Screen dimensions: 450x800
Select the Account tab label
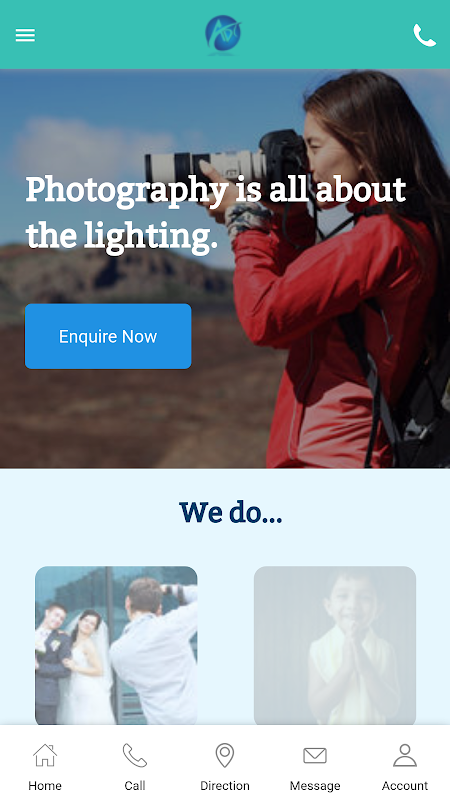pyautogui.click(x=405, y=786)
